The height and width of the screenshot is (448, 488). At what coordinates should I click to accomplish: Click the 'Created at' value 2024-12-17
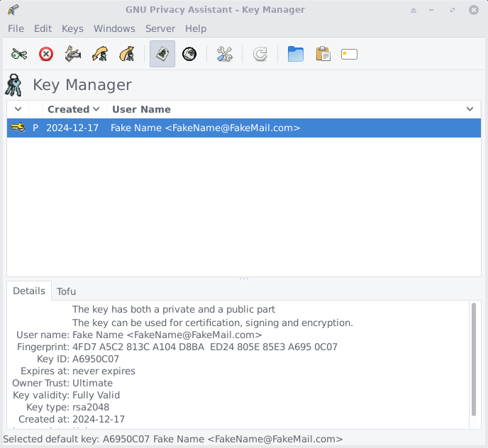coord(99,420)
